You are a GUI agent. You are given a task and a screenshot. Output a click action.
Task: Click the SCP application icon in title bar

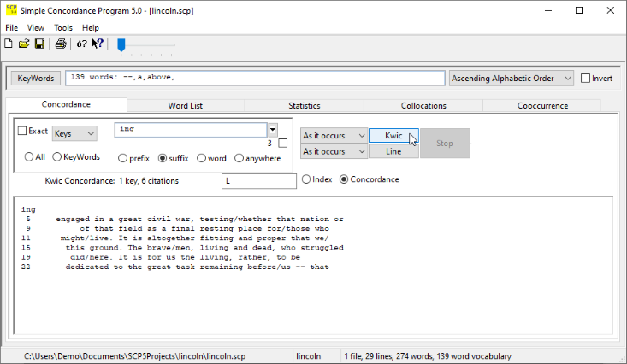click(10, 10)
